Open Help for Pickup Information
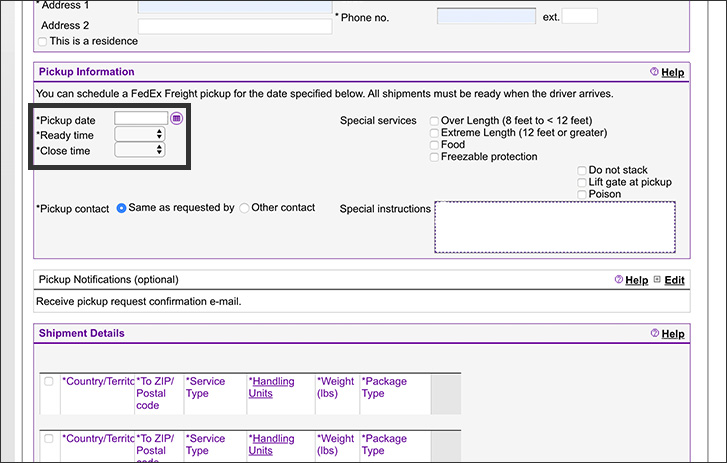Screen dimensions: 727x463 click(672, 72)
